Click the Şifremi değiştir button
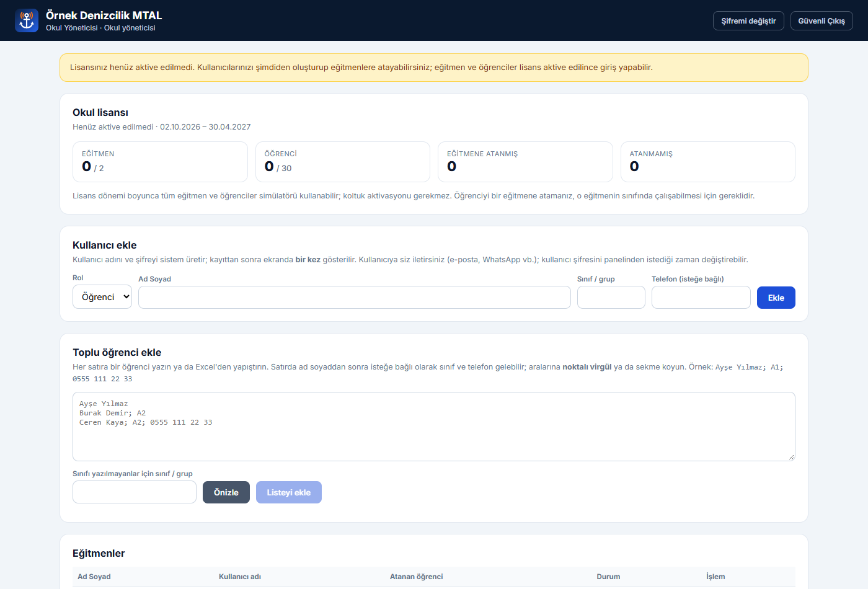Viewport: 868px width, 589px height. coord(748,20)
